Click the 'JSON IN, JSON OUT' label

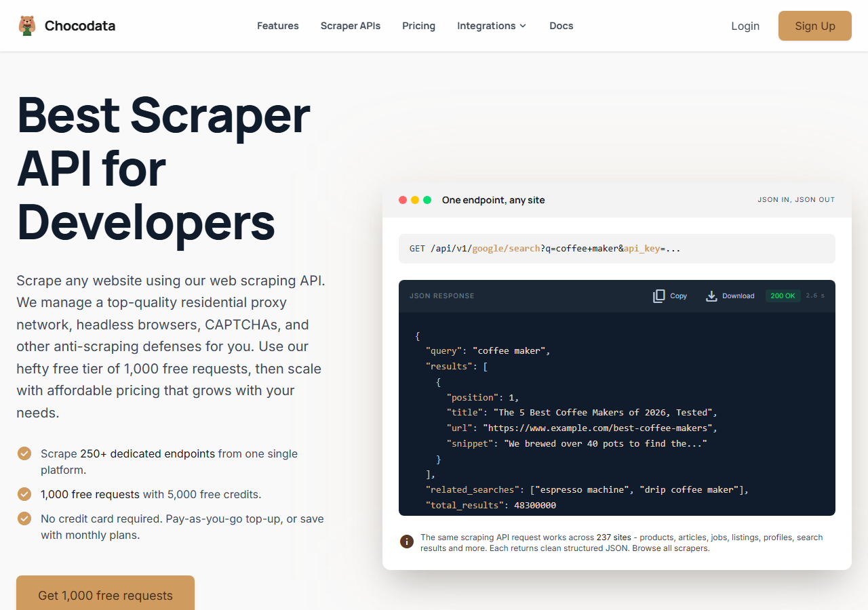coord(796,200)
